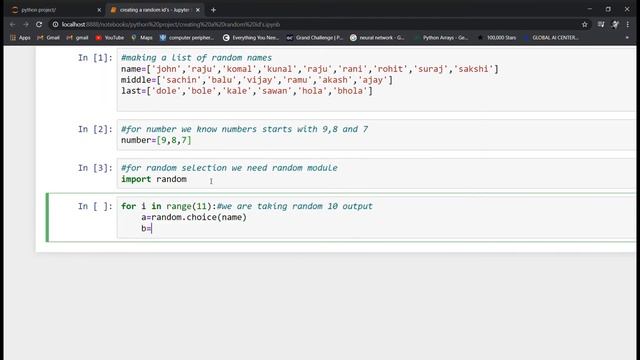Open the 'computer peripher...' bookmark

[187, 38]
